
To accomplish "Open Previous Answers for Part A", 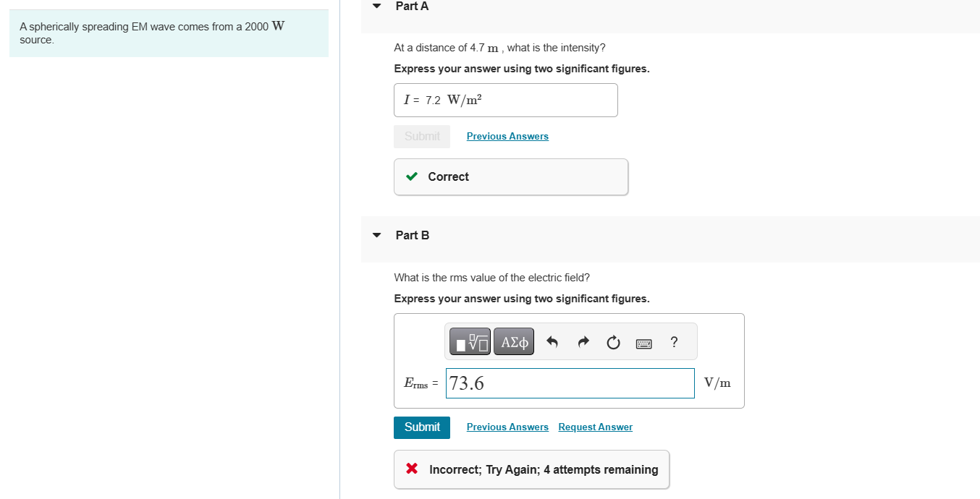I will [507, 137].
